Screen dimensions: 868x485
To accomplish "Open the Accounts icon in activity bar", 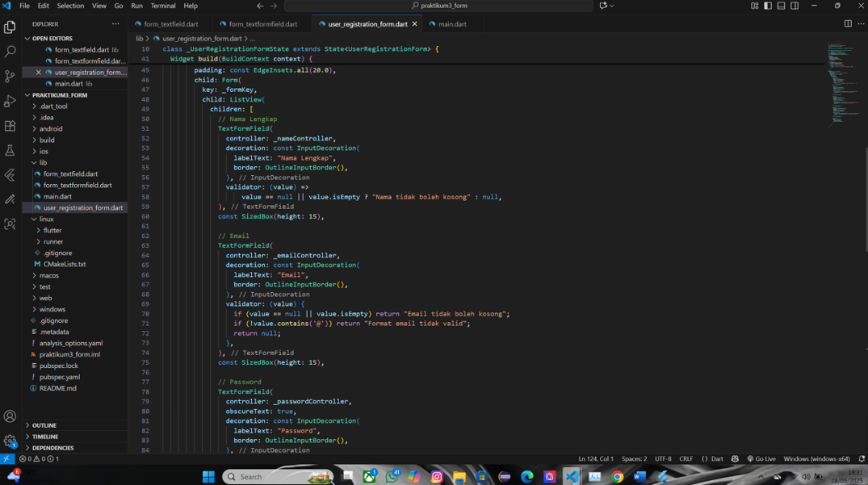I will click(10, 416).
